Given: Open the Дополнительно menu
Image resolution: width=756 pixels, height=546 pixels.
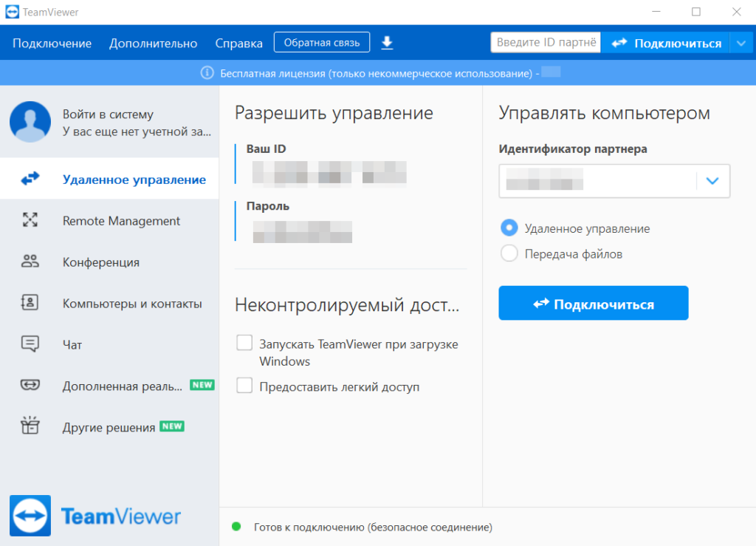Looking at the screenshot, I should 154,44.
